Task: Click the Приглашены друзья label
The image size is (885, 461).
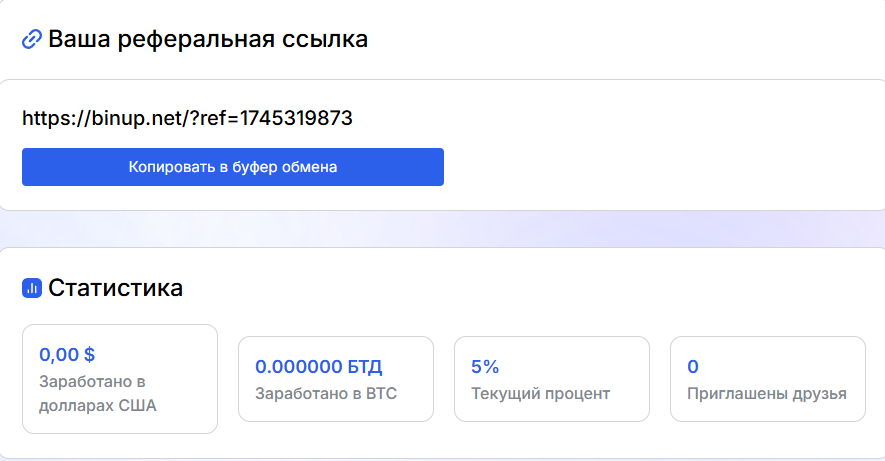Action: pos(766,393)
